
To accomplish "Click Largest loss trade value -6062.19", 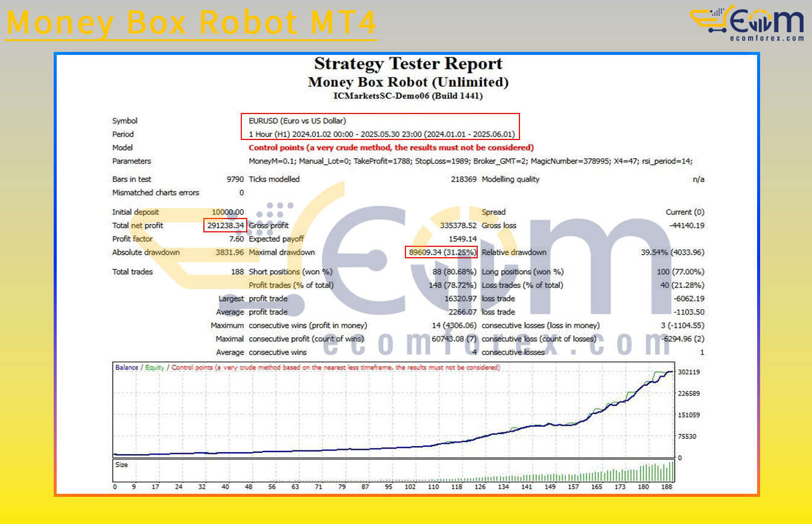I will click(x=689, y=299).
